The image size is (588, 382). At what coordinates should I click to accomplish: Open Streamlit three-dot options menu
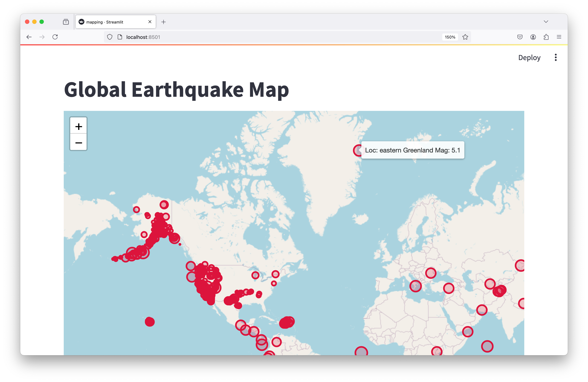point(556,58)
